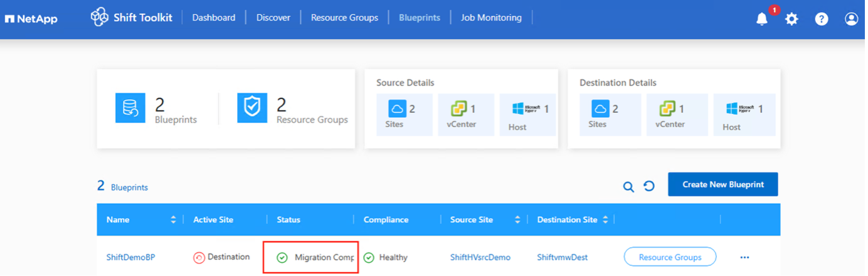This screenshot has width=868, height=276.
Task: Open the Discover tab
Action: click(x=273, y=18)
